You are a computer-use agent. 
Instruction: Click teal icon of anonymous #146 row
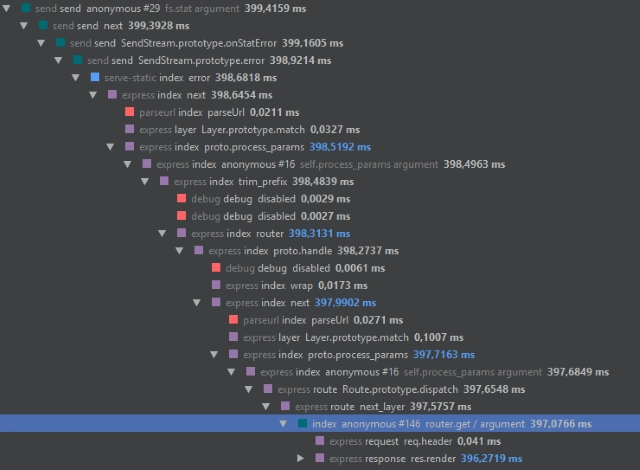(302, 423)
